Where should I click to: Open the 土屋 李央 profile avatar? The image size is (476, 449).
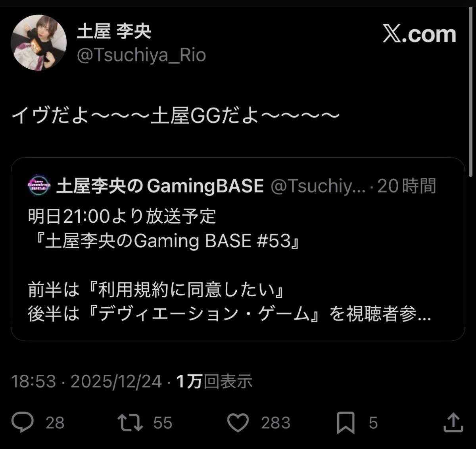point(39,43)
